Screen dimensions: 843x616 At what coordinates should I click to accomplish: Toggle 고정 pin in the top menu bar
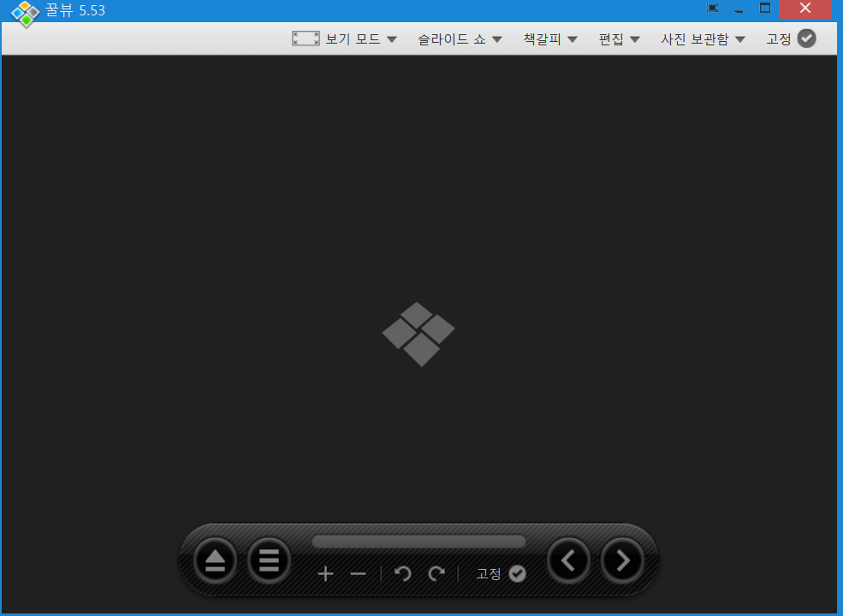point(805,38)
